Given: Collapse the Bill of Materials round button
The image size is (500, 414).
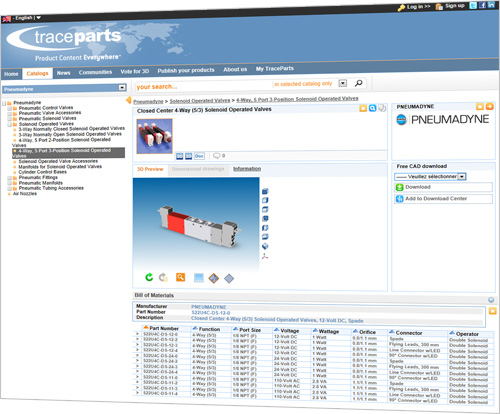Looking at the screenshot, I should (491, 300).
